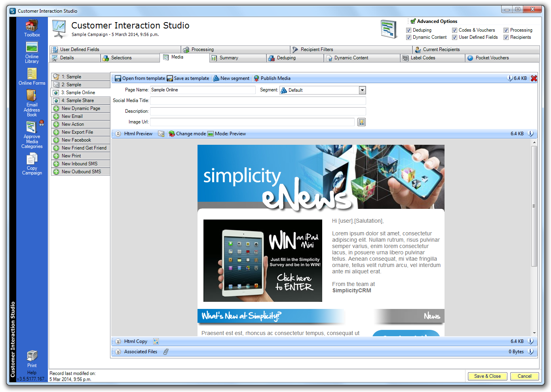Click the Copy Campaign sidebar icon
This screenshot has height=392, width=551.
pyautogui.click(x=32, y=164)
